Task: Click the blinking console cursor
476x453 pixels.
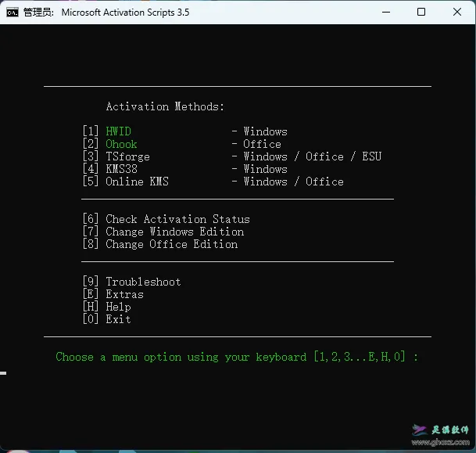Action: pos(3,373)
